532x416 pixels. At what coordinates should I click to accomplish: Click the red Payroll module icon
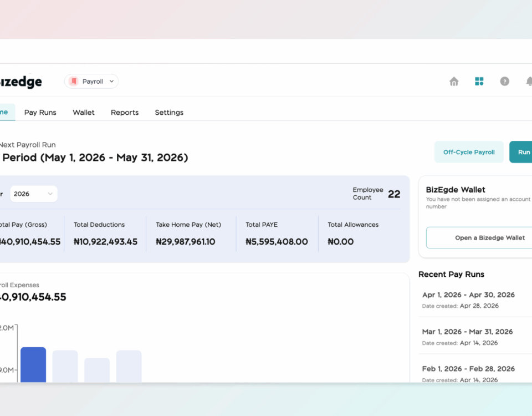pyautogui.click(x=74, y=82)
